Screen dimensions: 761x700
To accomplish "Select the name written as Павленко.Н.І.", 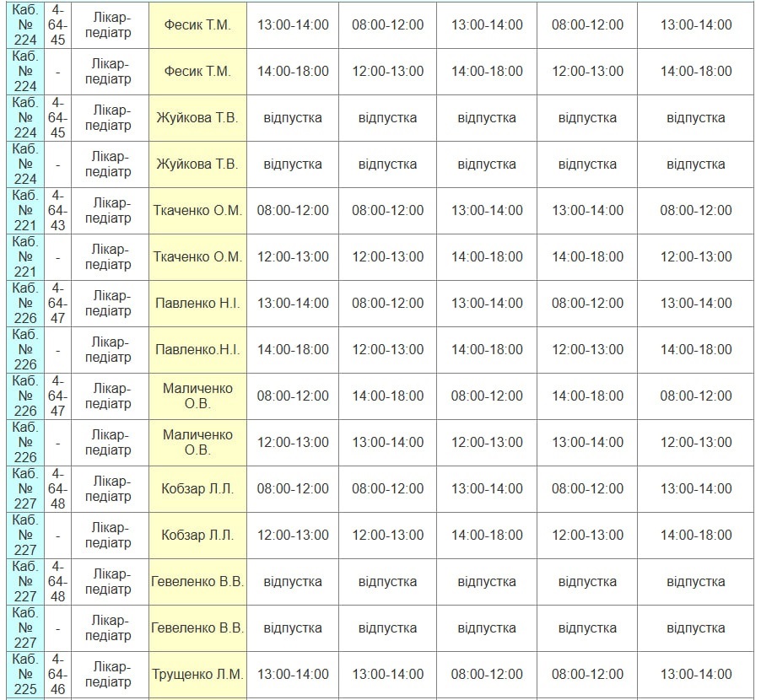I will click(197, 349).
